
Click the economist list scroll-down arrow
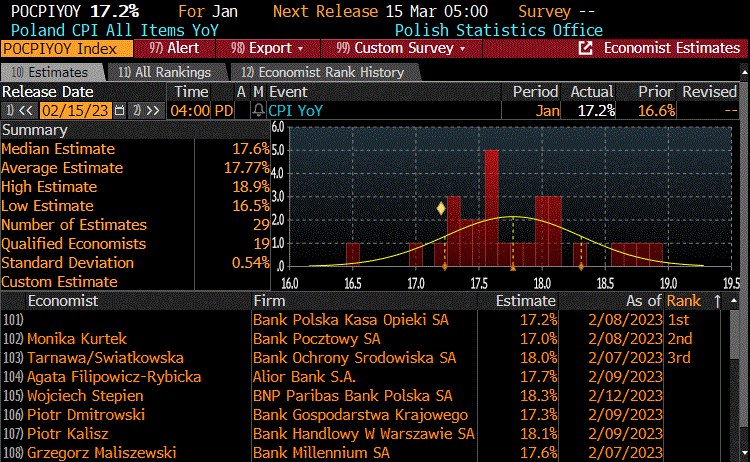(746, 453)
